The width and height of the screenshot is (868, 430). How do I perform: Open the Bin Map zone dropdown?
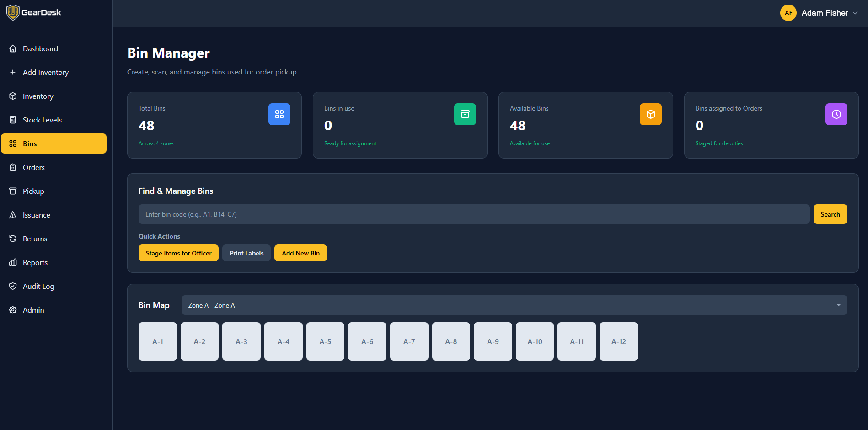coord(514,305)
